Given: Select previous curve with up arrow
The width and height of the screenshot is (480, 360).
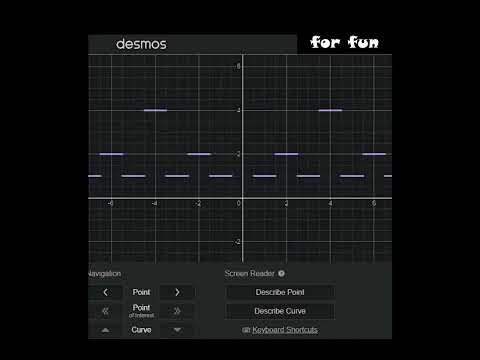Looking at the screenshot, I should tap(105, 330).
